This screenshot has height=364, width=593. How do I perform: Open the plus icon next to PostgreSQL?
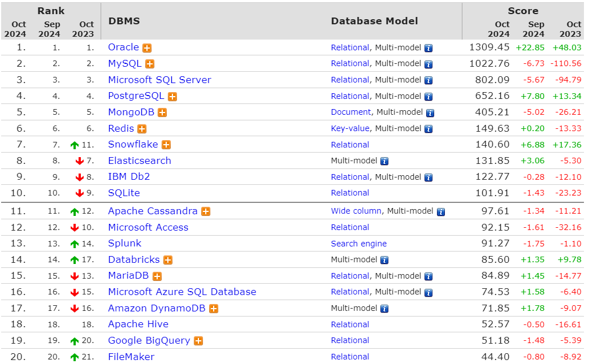pyautogui.click(x=172, y=97)
